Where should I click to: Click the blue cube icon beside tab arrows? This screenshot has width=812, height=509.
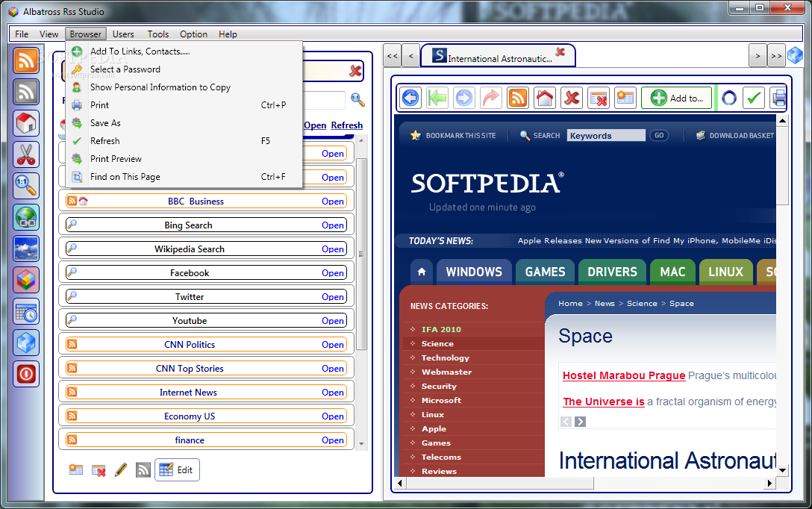[795, 55]
